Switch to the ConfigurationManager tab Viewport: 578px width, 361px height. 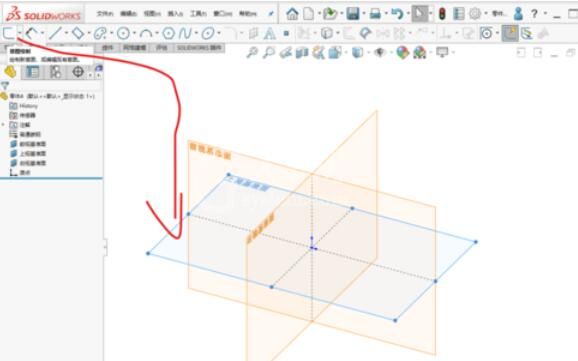coord(55,72)
